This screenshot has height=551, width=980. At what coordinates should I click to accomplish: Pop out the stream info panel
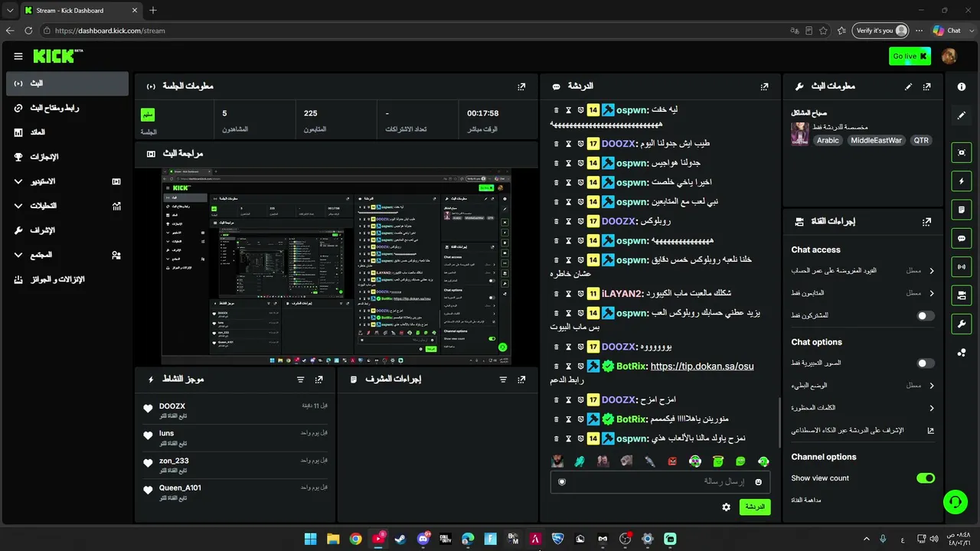[x=927, y=86]
